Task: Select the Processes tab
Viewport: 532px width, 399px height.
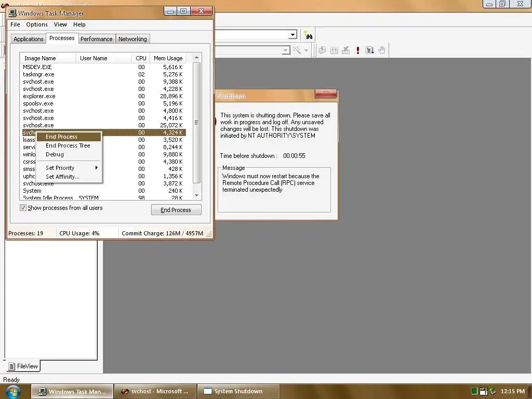Action: [62, 38]
